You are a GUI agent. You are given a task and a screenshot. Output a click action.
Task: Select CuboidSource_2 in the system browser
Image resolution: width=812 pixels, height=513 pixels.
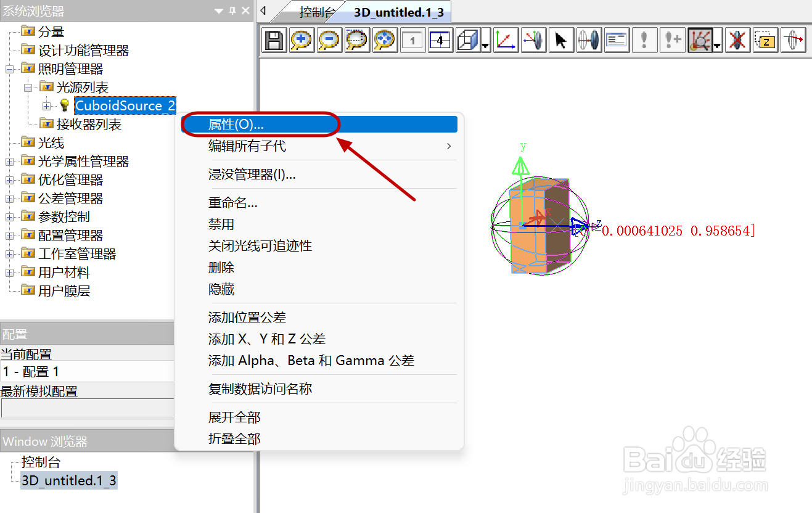125,105
